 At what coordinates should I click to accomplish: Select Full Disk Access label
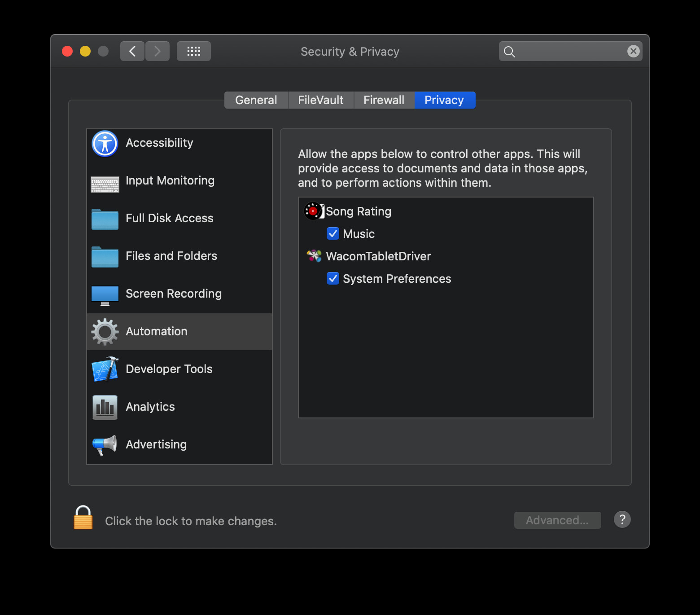pos(170,218)
